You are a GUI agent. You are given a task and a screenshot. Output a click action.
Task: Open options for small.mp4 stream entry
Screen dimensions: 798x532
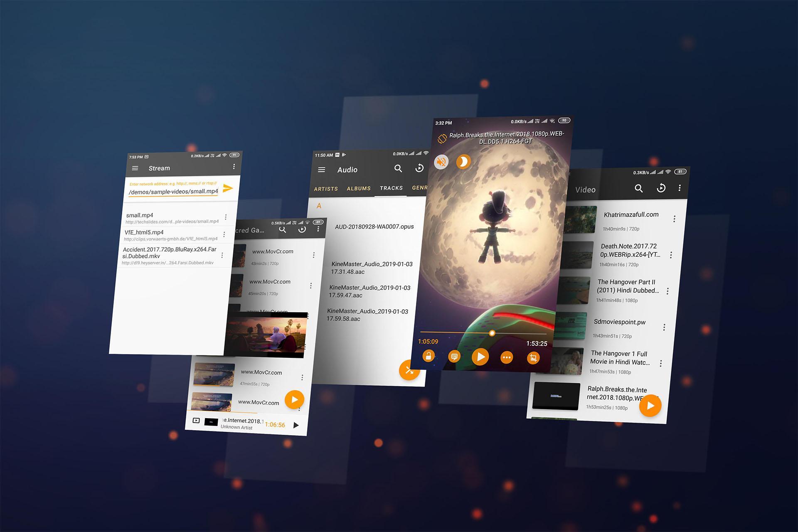226,217
